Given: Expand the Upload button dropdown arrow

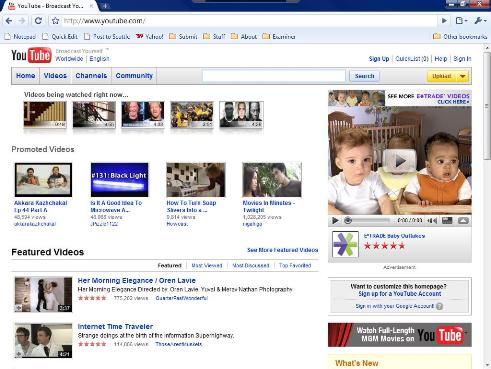Looking at the screenshot, I should 463,76.
